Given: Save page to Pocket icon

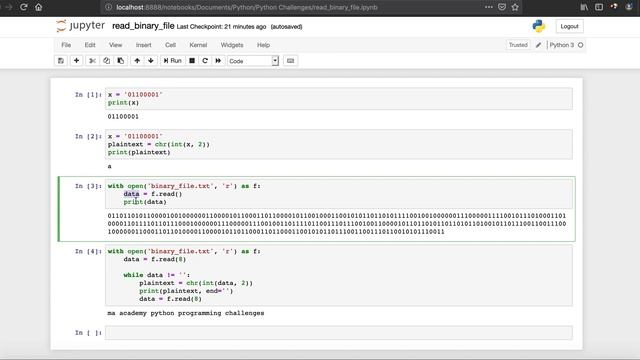Looking at the screenshot, I should (x=502, y=7).
